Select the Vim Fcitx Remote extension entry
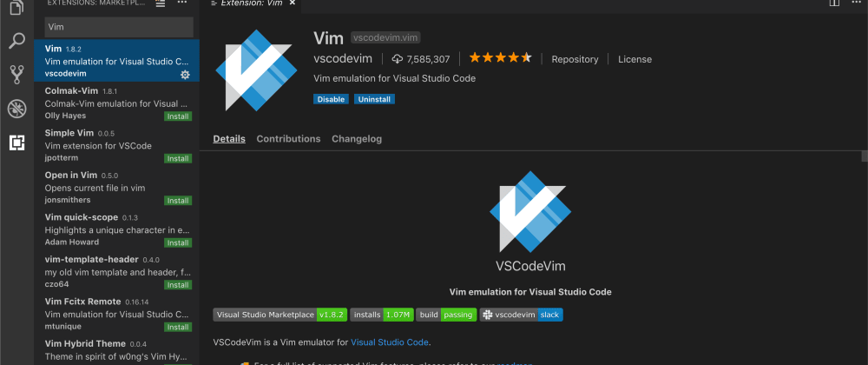This screenshot has height=365, width=868. (x=117, y=314)
